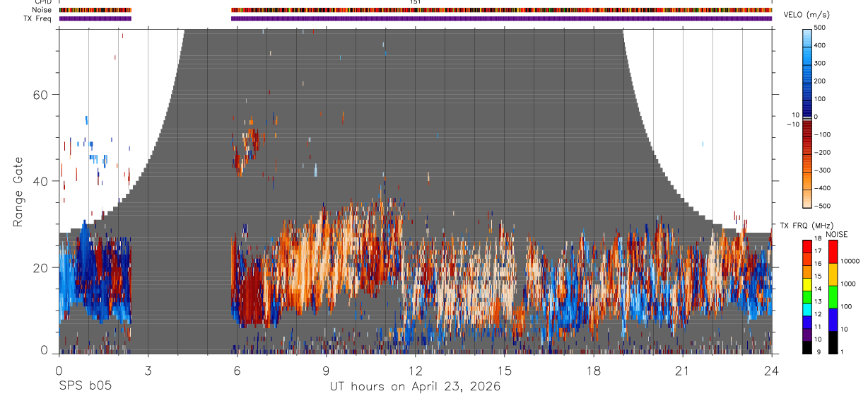This screenshot has height=401, width=868.
Task: Click the yellow 14–15 MHz swatch in TX FRQ legend
Action: [808, 284]
